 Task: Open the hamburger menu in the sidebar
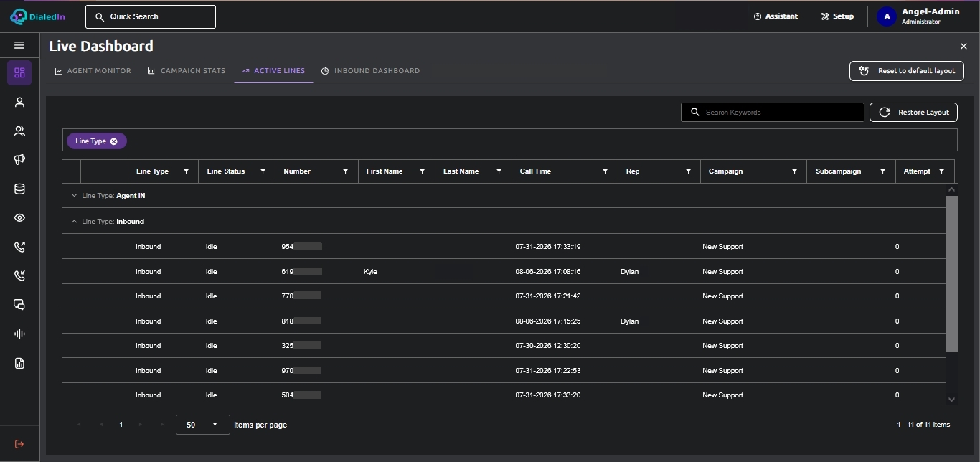point(19,45)
